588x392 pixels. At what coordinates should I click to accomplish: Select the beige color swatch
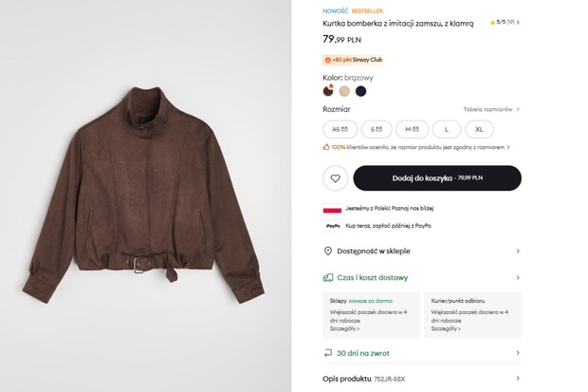(x=344, y=91)
